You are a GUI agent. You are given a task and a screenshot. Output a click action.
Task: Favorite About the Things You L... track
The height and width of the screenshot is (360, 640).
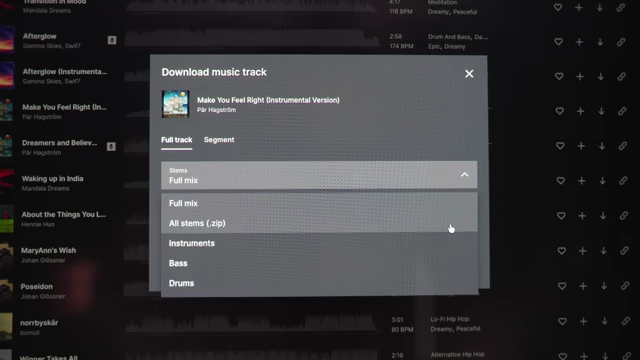coord(561,216)
